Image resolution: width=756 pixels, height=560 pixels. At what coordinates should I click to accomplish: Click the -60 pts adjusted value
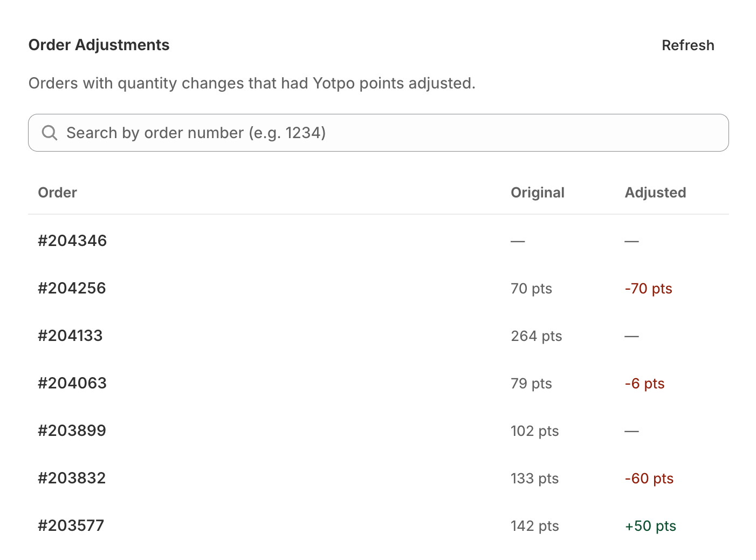pos(649,479)
